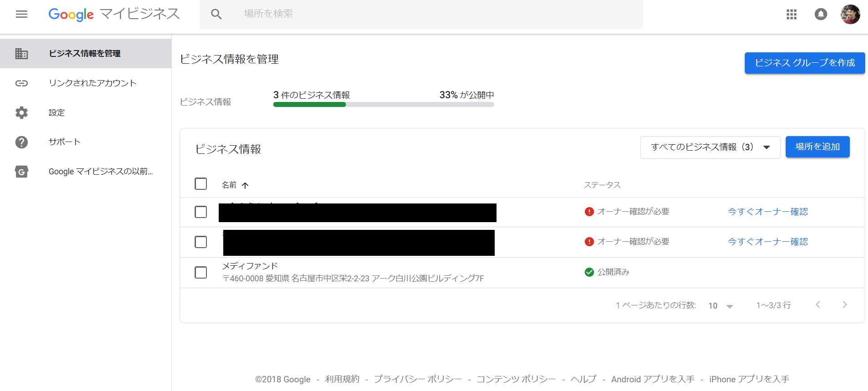Open the ヘルプ footer link
Screen dimensions: 868x391
click(584, 379)
